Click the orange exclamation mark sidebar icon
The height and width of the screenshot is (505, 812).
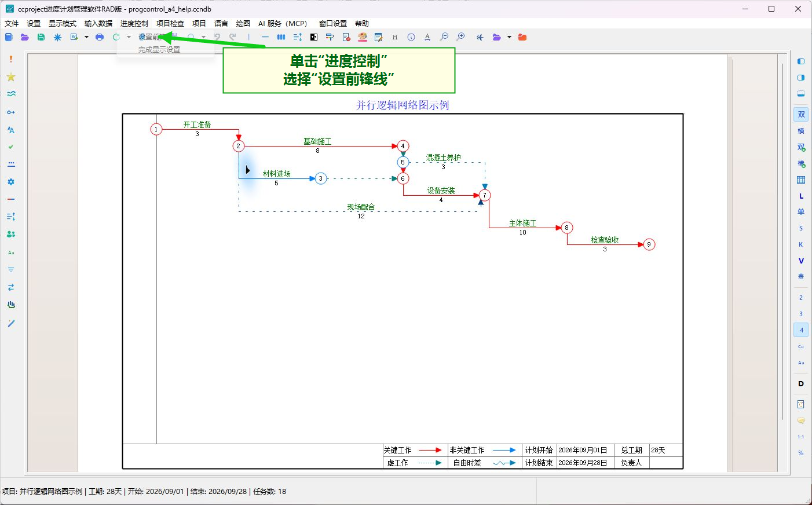click(11, 59)
